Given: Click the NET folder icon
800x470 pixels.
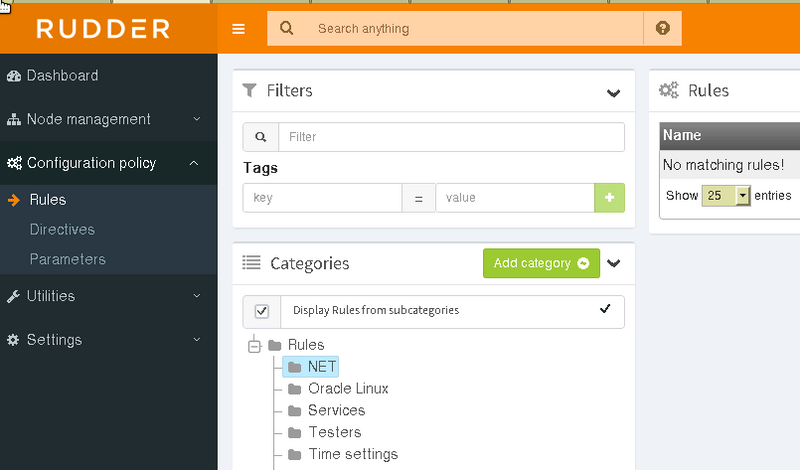Looking at the screenshot, I should [294, 367].
